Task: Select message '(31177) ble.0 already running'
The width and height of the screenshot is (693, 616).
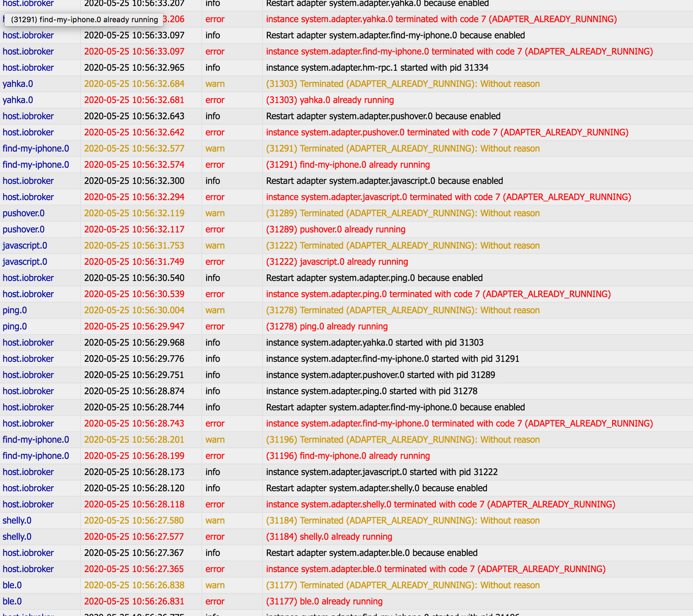Action: click(324, 601)
